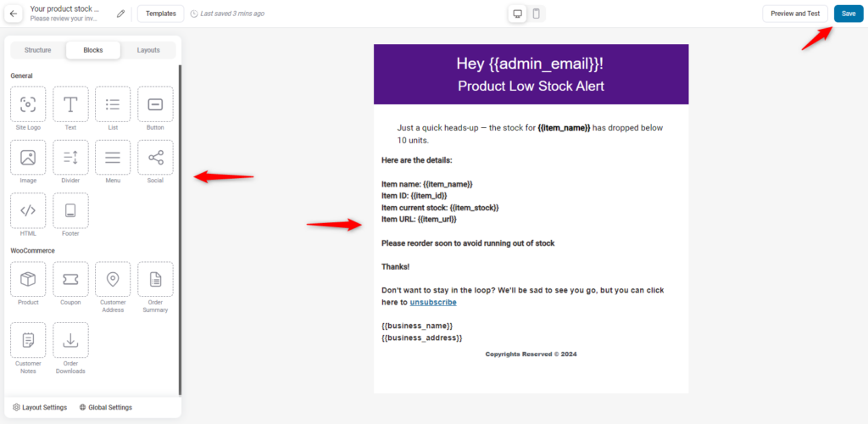Insert a Button block
This screenshot has width=868, height=424.
tap(156, 104)
